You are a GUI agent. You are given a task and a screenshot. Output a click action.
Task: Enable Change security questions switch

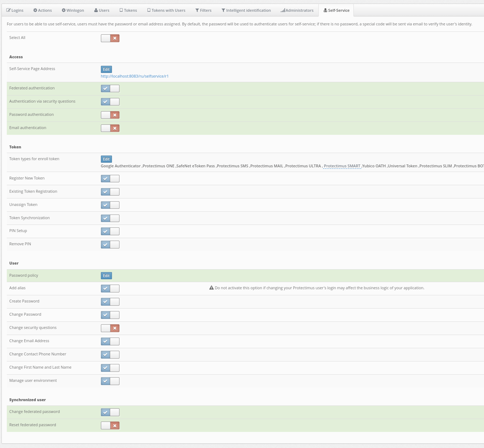coord(110,328)
